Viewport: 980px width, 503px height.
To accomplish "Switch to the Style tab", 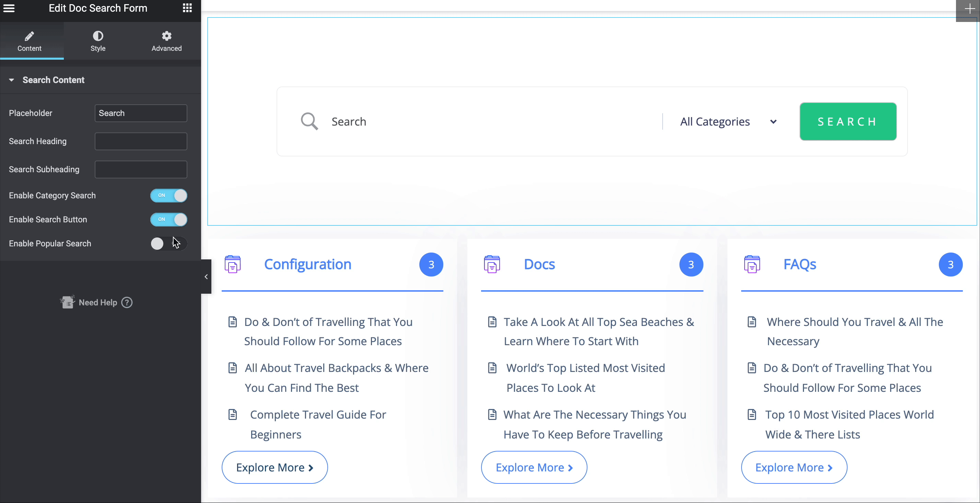I will click(x=98, y=41).
